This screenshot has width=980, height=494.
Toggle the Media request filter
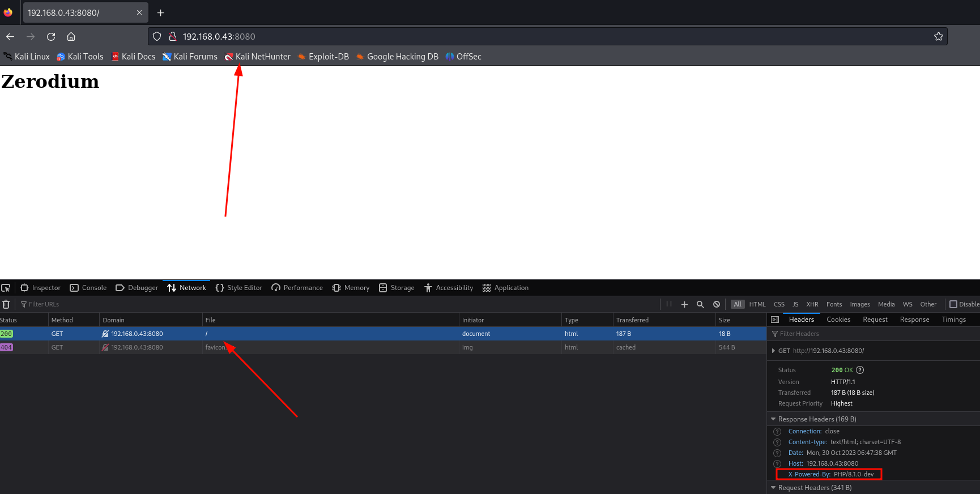pyautogui.click(x=887, y=304)
